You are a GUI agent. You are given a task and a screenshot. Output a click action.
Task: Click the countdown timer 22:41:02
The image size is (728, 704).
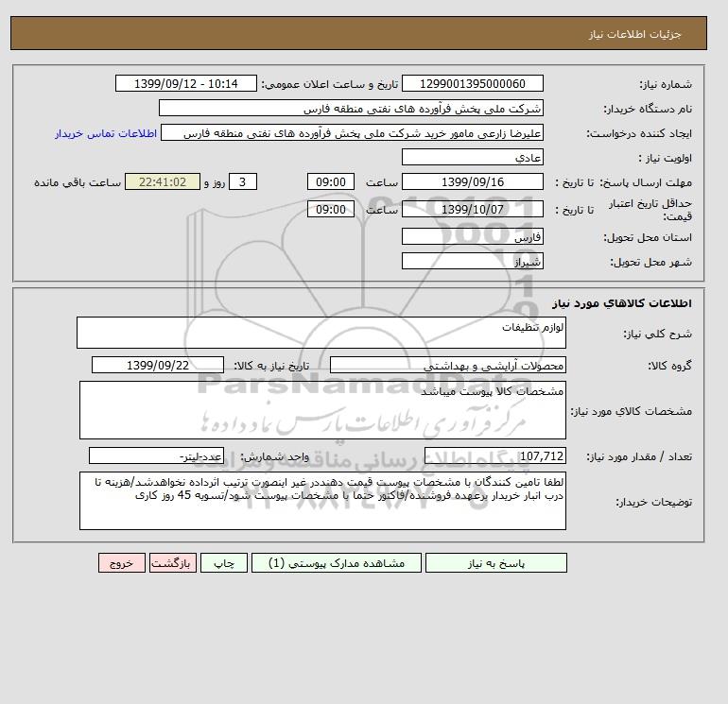(163, 182)
